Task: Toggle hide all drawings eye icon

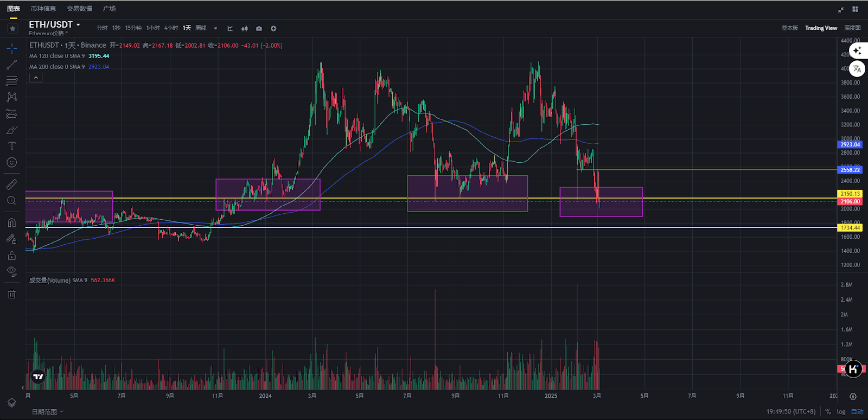Action: pos(11,271)
